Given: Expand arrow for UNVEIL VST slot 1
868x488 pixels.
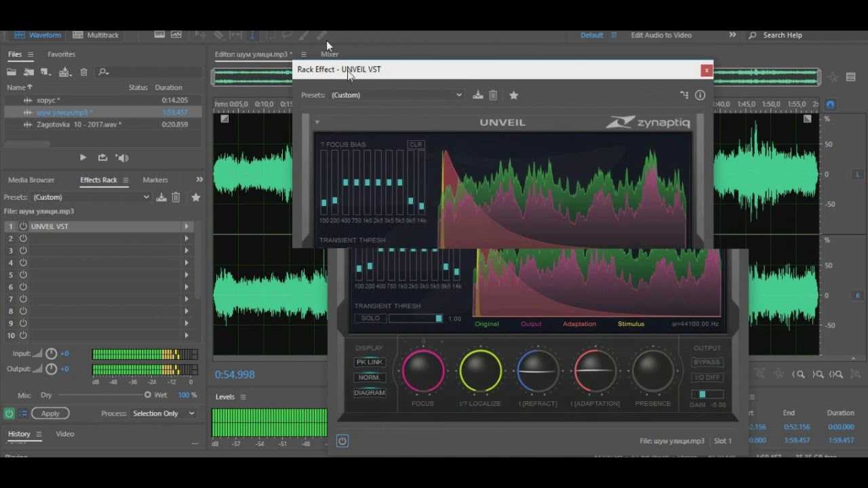Looking at the screenshot, I should [186, 226].
